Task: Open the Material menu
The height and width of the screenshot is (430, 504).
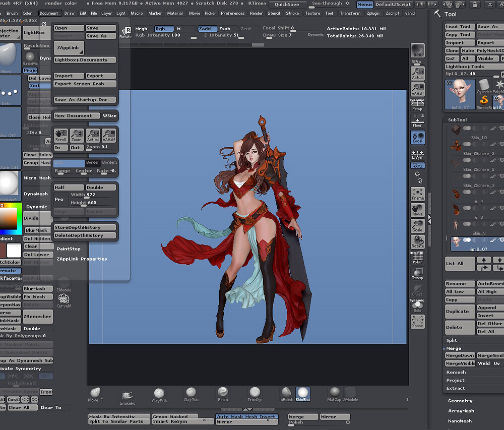Action: pos(175,13)
